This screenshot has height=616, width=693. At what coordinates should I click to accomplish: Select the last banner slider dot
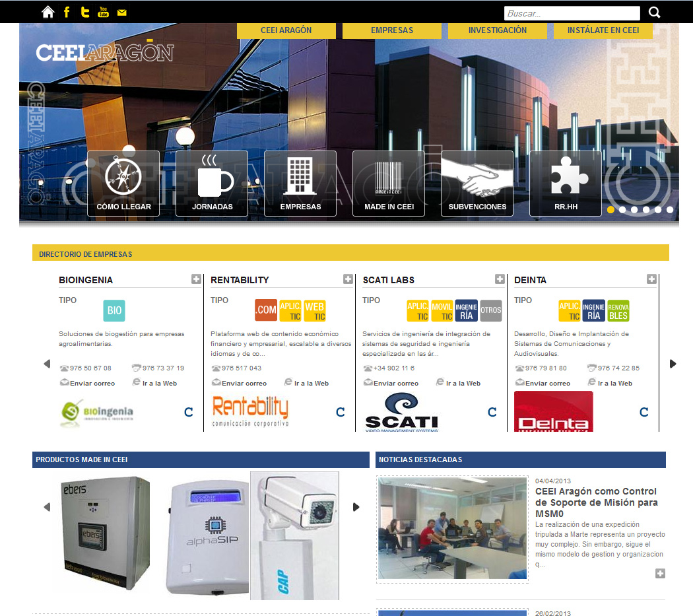click(670, 209)
